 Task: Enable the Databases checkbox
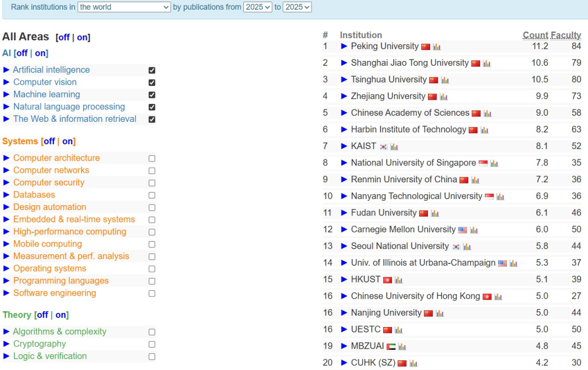(152, 195)
